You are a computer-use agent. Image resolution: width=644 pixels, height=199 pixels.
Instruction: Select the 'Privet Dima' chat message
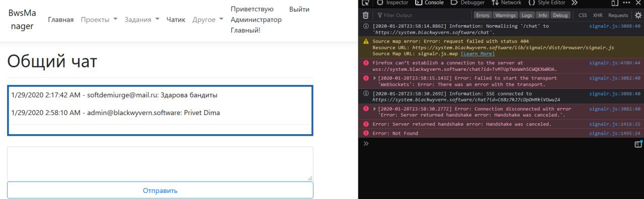tap(115, 113)
